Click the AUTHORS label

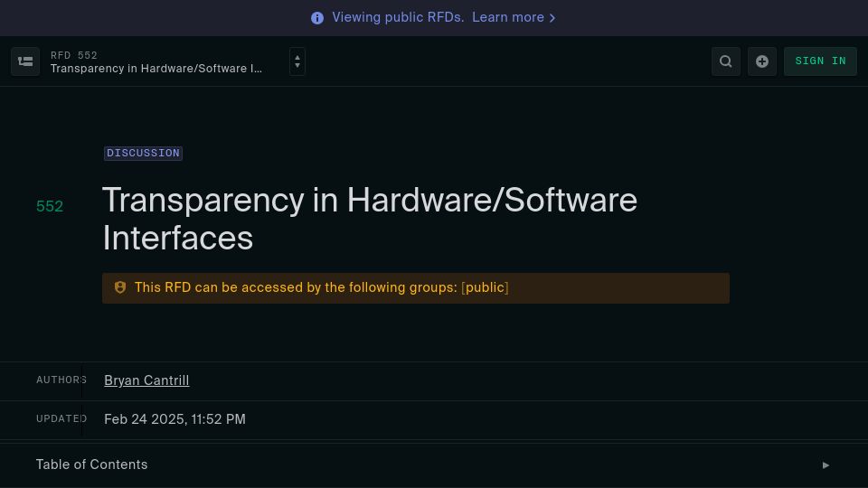61,380
